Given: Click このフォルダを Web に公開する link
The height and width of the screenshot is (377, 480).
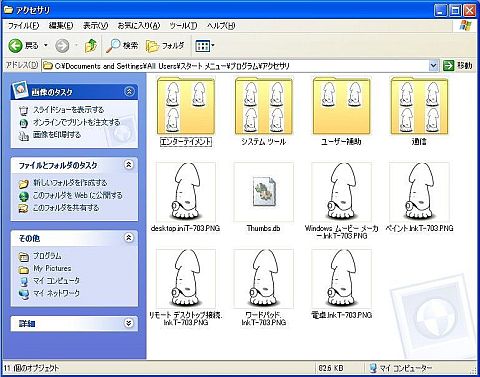Looking at the screenshot, I should click(x=77, y=195).
